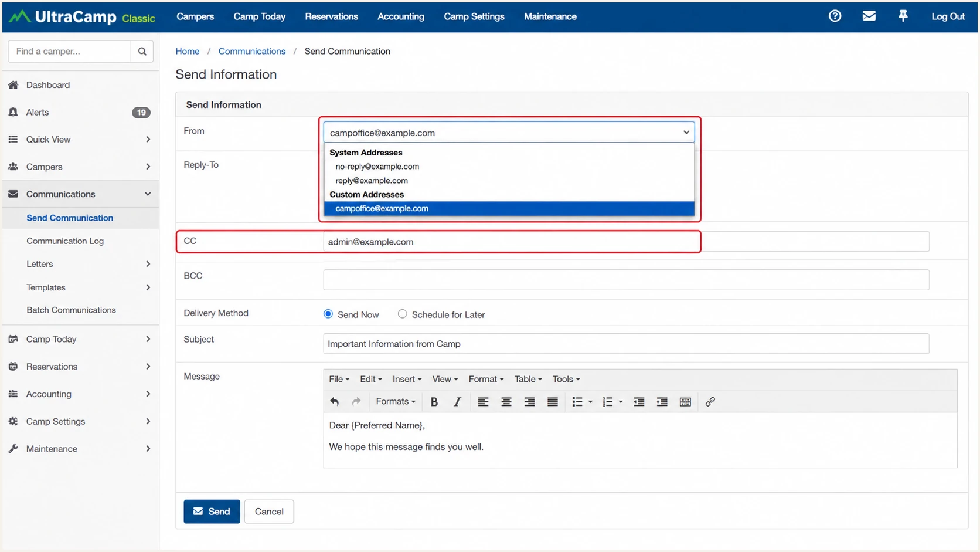Align message text right

529,402
